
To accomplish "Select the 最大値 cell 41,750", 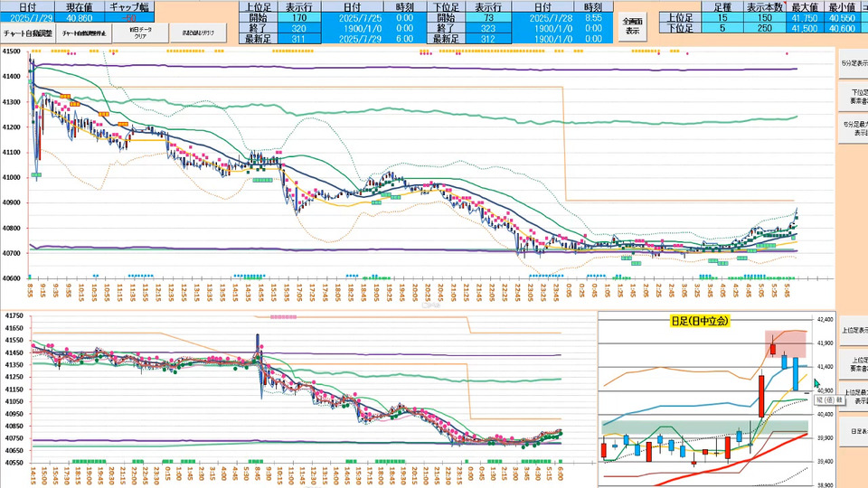I will tap(805, 18).
